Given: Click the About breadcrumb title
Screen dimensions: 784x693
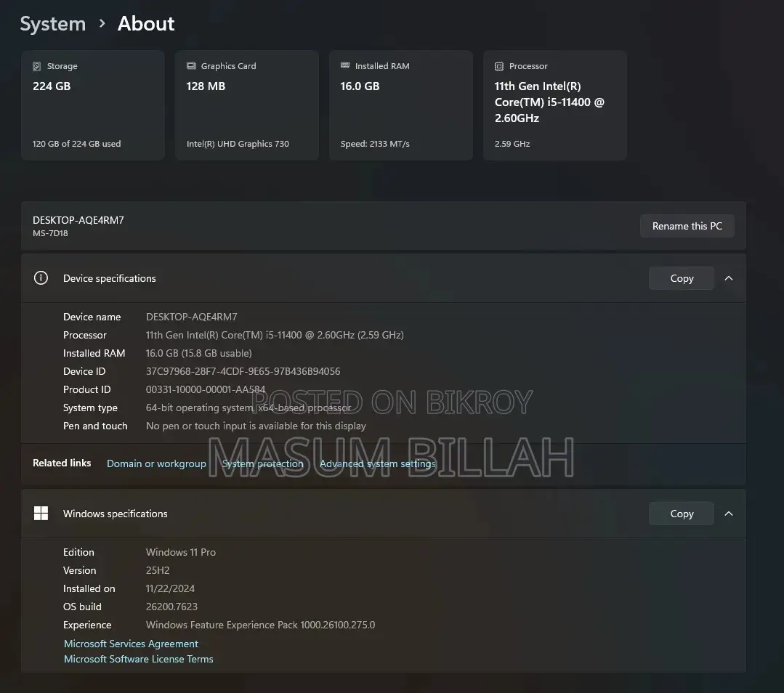Looking at the screenshot, I should point(146,23).
